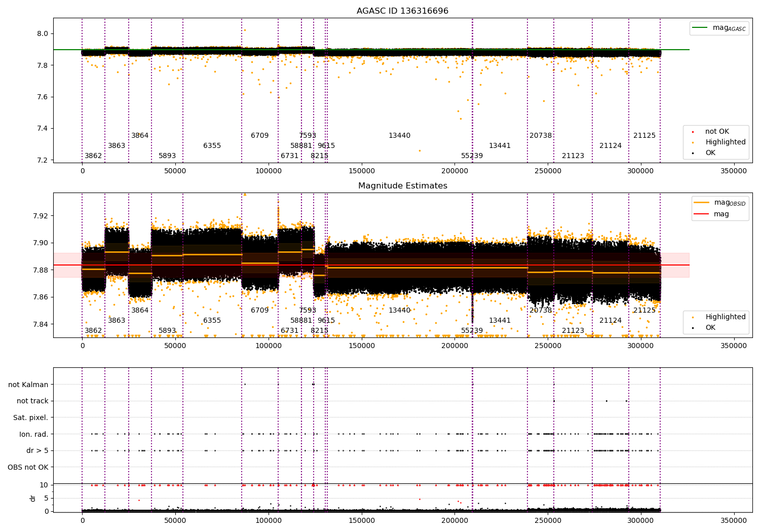Click OBSID label 21125 in the top plot
The height and width of the screenshot is (532, 760).
(644, 136)
